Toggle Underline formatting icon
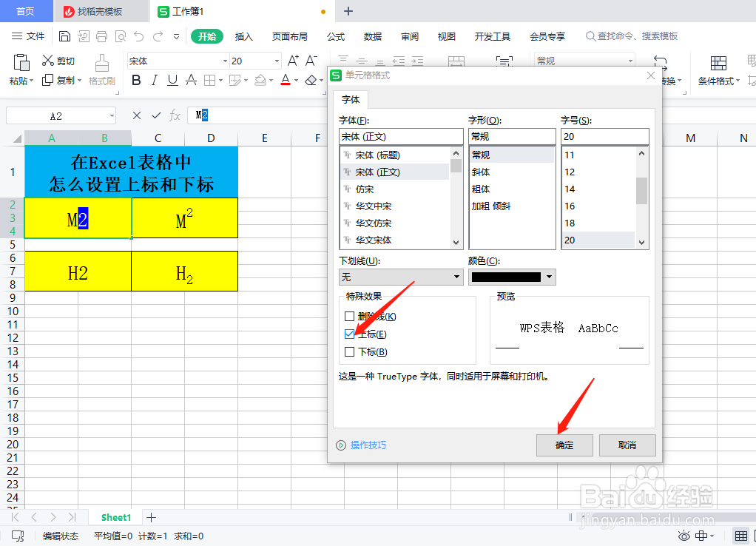756x546 pixels. [172, 80]
